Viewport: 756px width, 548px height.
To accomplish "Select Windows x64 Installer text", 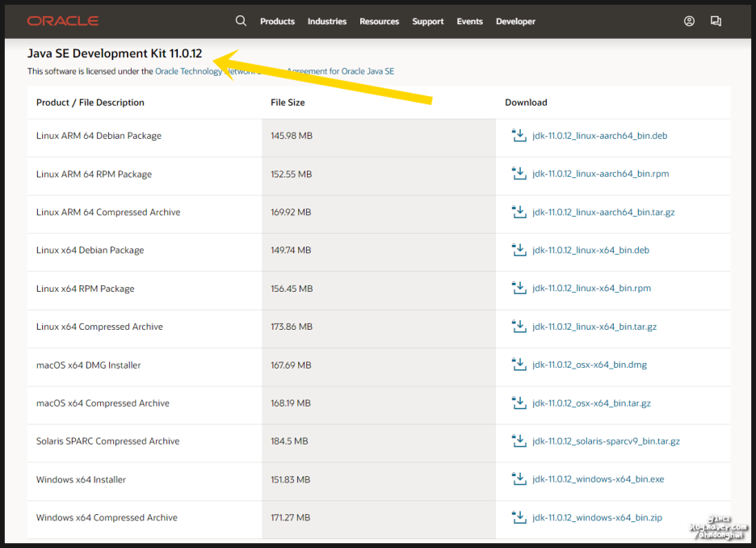I will tap(81, 479).
